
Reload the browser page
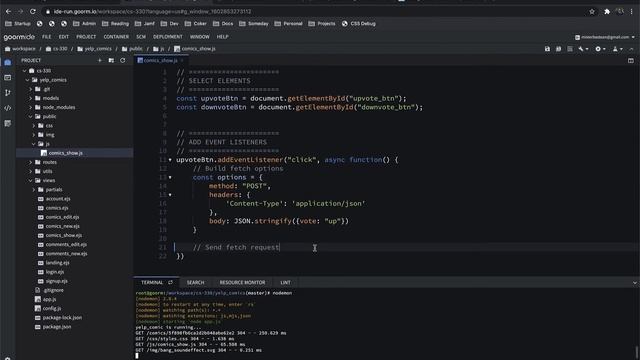33,11
